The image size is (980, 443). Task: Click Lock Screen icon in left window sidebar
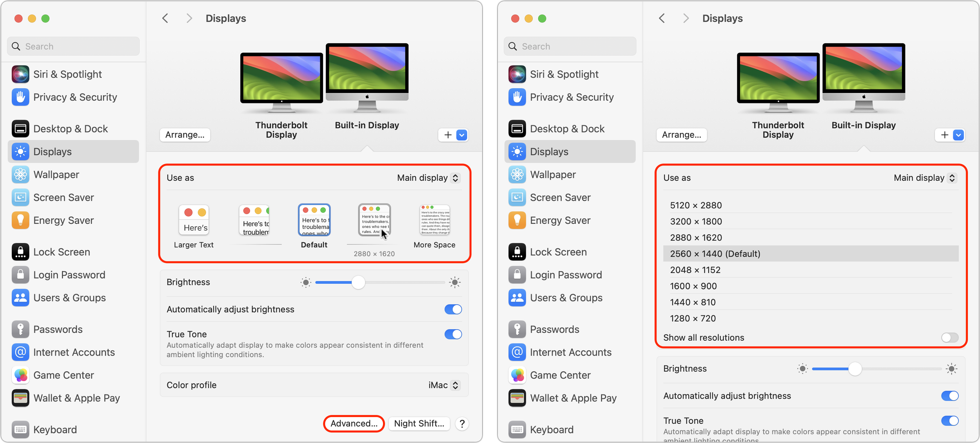tap(20, 252)
